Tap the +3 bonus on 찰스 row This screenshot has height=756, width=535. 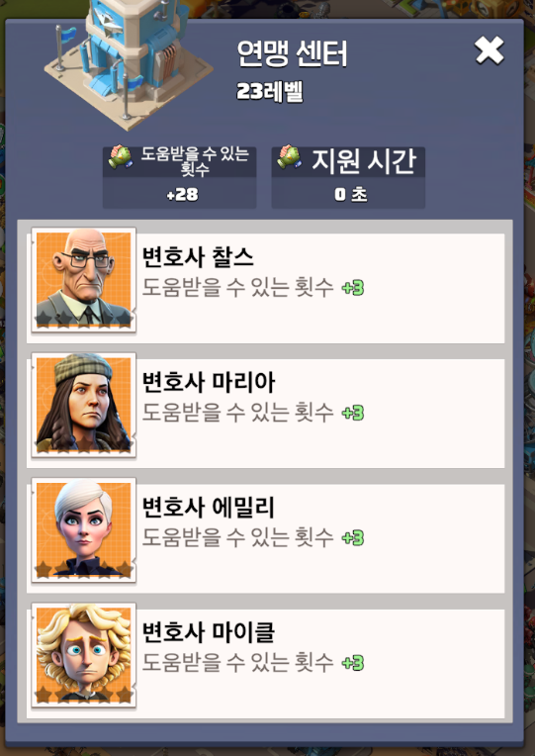click(x=353, y=288)
